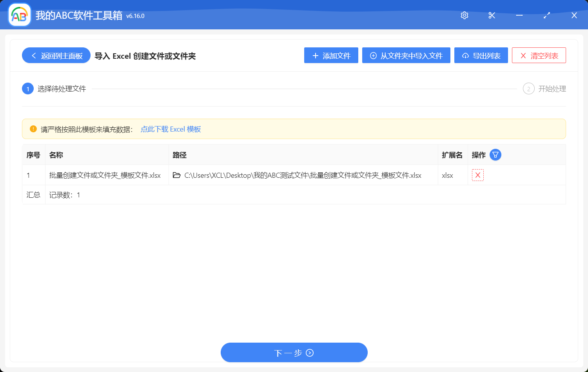Screen dimensions: 588x372
Task: Click step 2 开始处理 indicator
Action: pos(528,88)
